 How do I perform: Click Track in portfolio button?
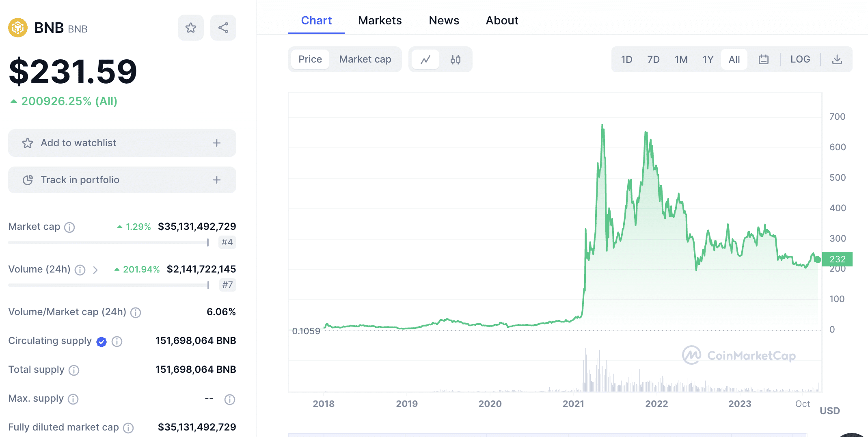point(122,180)
